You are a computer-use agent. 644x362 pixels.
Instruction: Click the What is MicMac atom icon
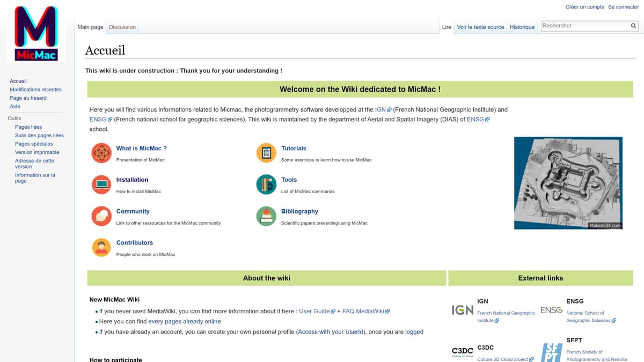tap(101, 153)
